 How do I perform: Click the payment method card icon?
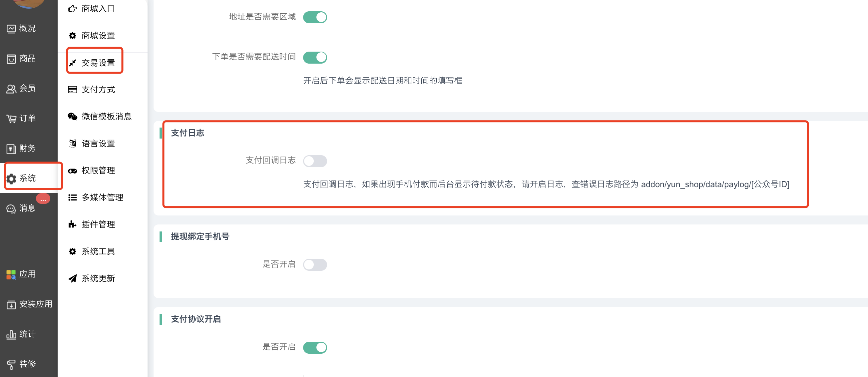tap(72, 90)
